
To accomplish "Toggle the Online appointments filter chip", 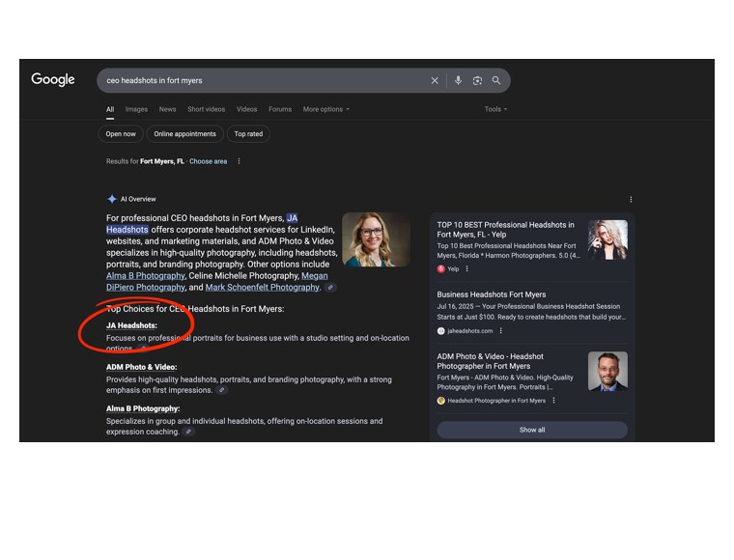I will (x=184, y=134).
